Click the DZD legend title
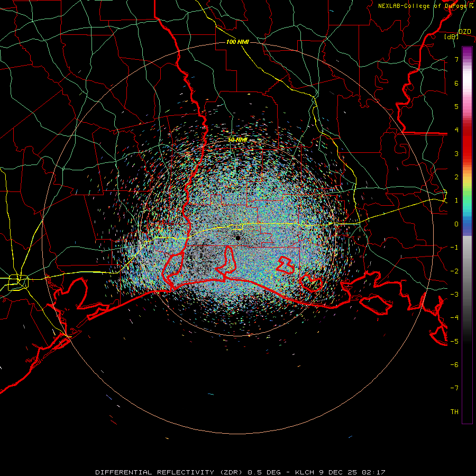This screenshot has height=476, width=476. (464, 32)
